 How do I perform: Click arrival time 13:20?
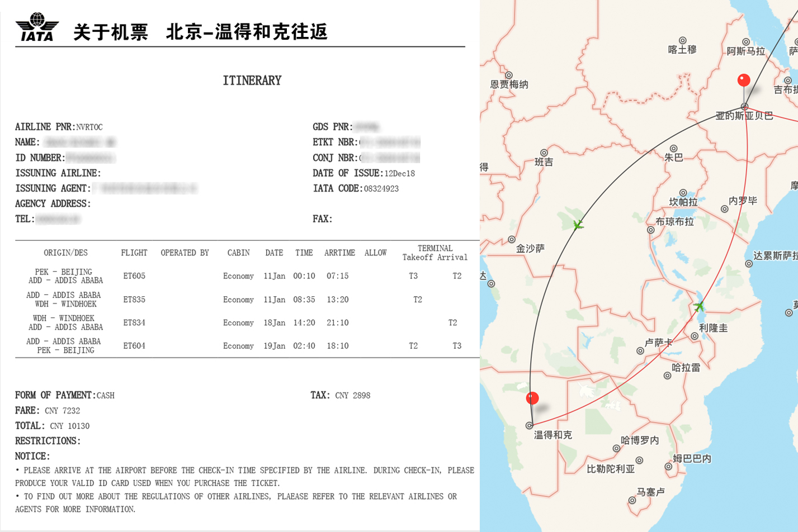338,300
